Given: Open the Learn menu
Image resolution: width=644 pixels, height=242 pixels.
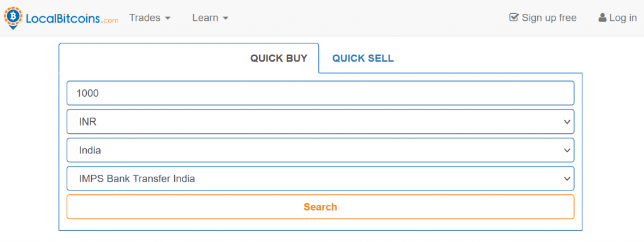Looking at the screenshot, I should [x=210, y=18].
